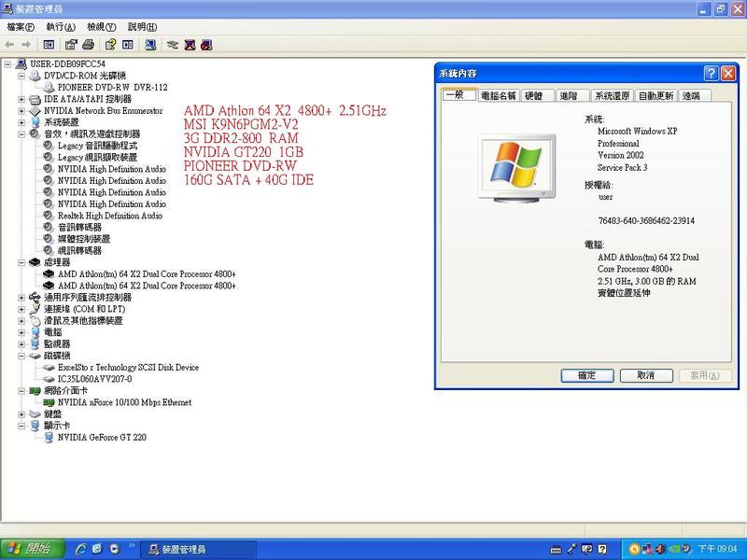Open Internet Explorer from the quick launch
The image size is (747, 560).
pyautogui.click(x=81, y=549)
